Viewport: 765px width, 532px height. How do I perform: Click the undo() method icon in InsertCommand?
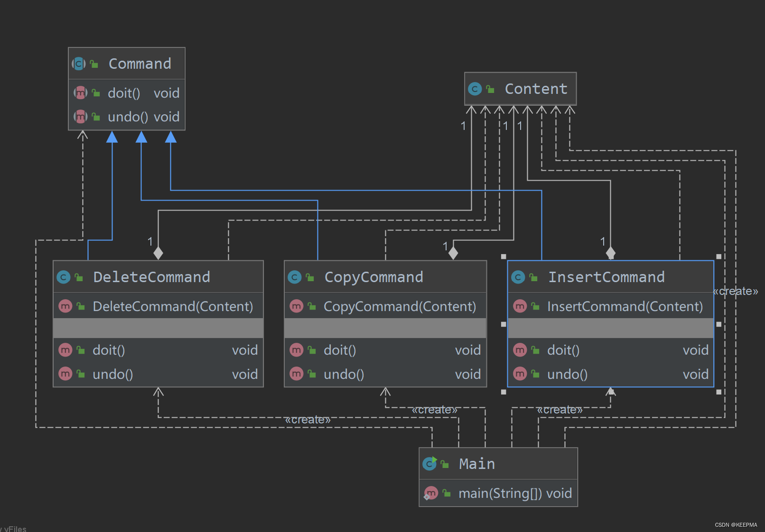coord(520,374)
